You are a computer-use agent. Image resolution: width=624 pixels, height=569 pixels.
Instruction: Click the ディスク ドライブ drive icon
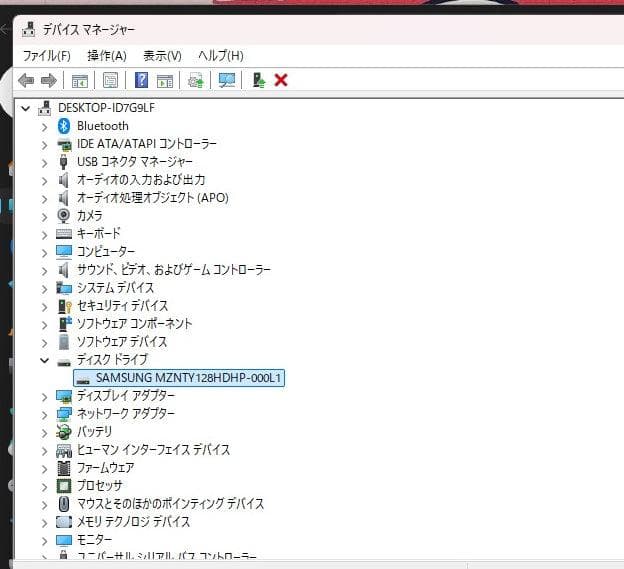pyautogui.click(x=64, y=362)
